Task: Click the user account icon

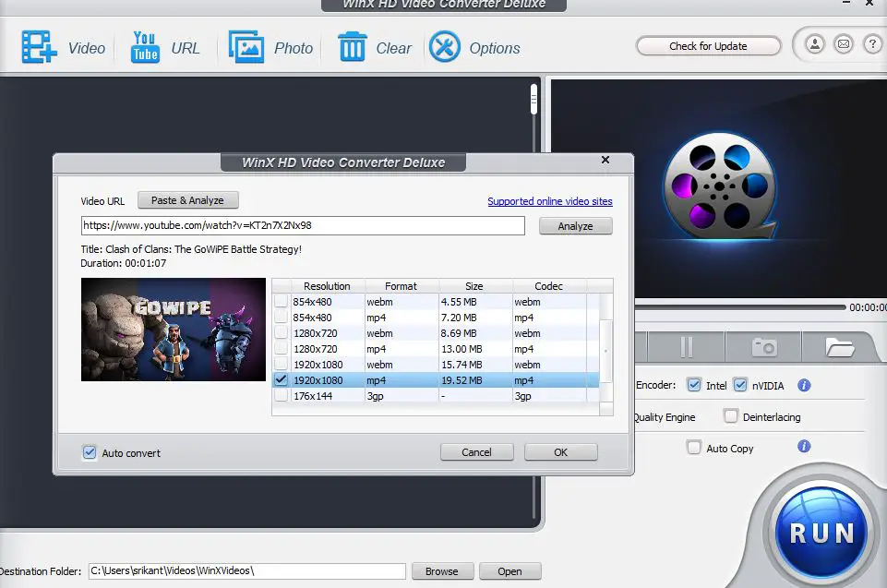Action: click(815, 43)
